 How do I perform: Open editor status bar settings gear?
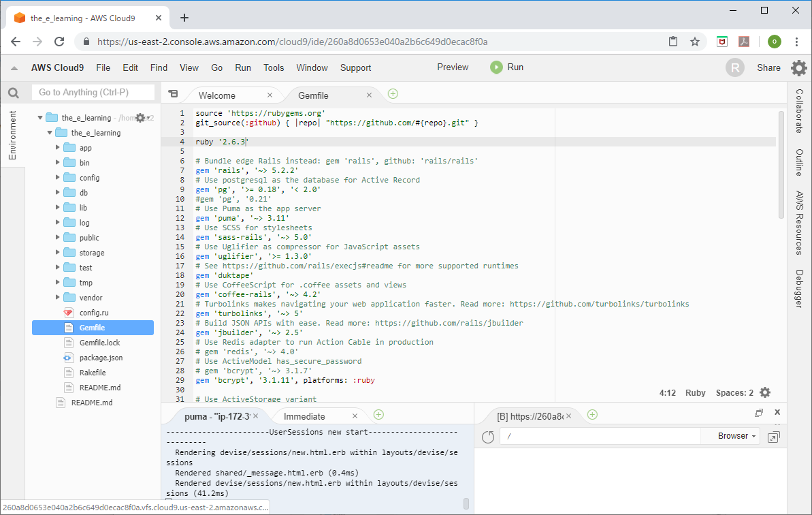[765, 393]
